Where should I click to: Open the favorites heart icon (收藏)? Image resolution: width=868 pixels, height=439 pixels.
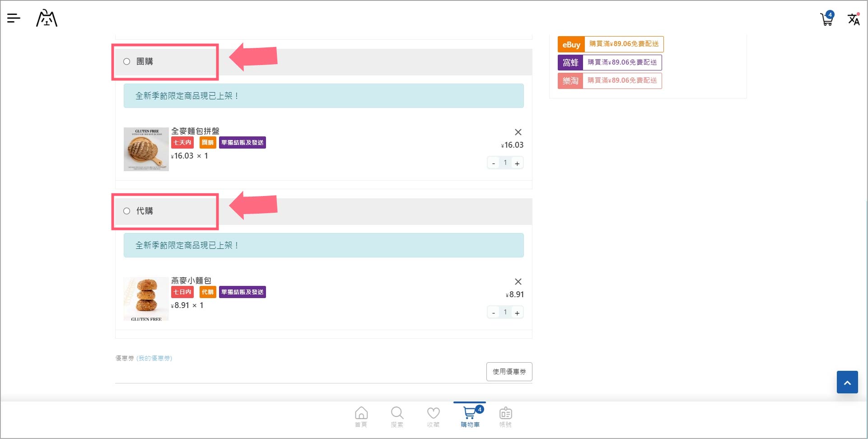(433, 416)
